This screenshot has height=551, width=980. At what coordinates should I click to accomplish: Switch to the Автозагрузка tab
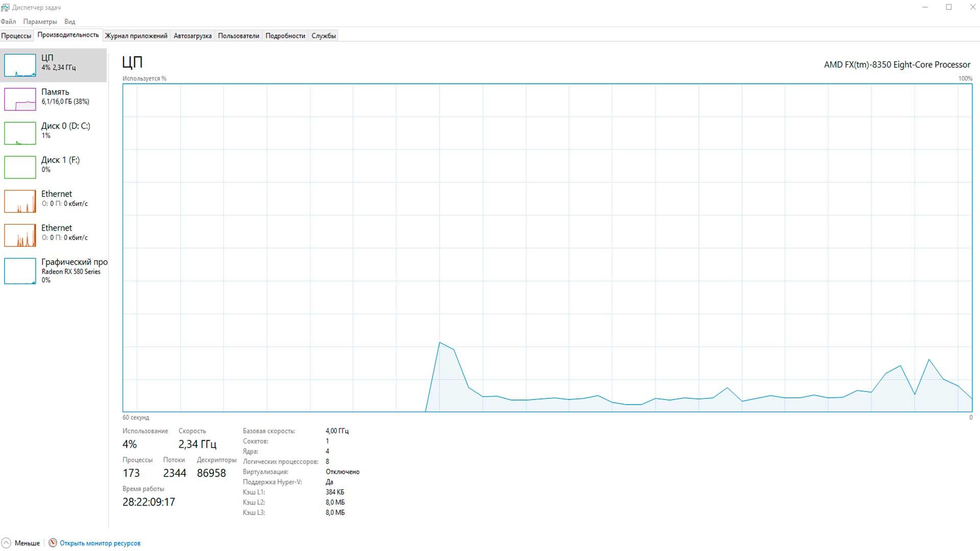coord(192,35)
